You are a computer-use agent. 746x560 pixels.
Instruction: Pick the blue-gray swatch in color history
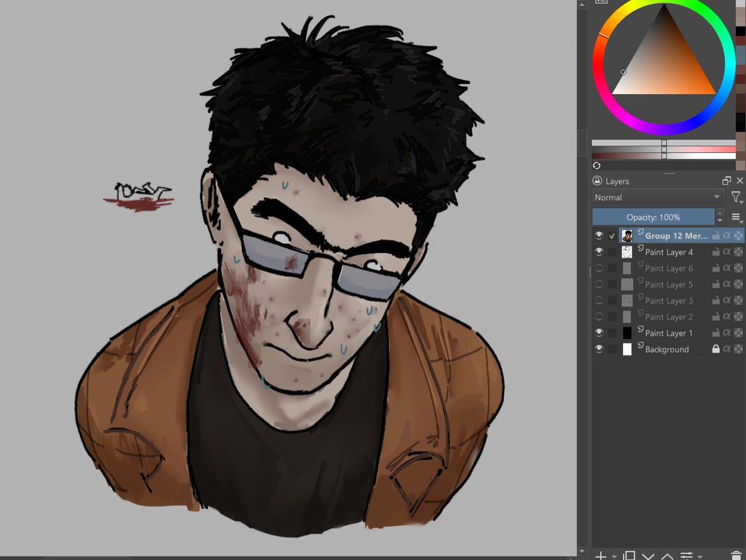click(x=740, y=55)
